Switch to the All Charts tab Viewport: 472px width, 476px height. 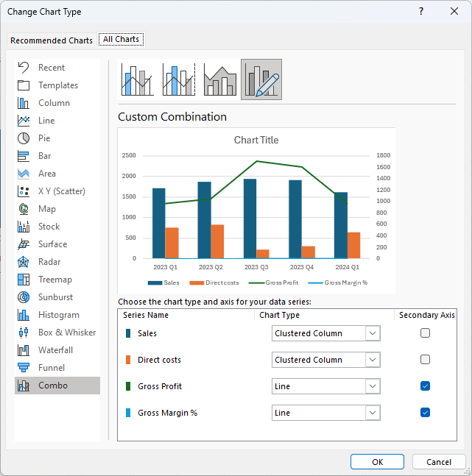coord(121,40)
